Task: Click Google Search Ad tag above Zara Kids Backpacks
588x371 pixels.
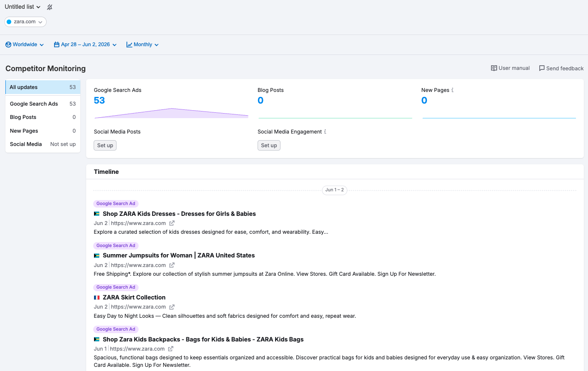Action: pos(116,329)
